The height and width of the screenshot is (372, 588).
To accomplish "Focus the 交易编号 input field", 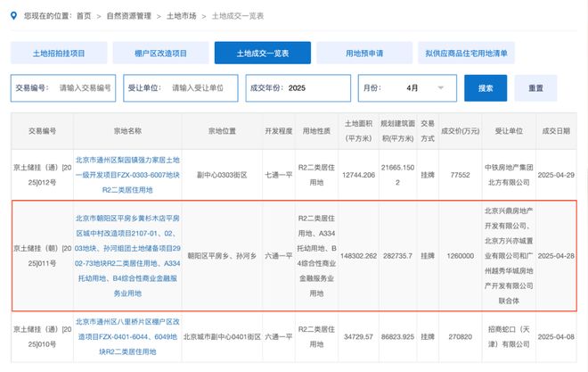I will [x=85, y=88].
